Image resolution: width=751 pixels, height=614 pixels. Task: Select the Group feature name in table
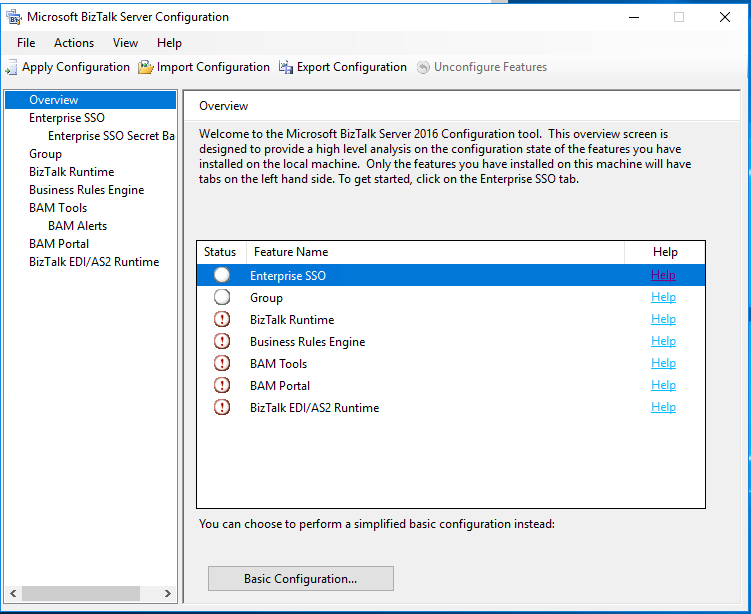point(266,298)
